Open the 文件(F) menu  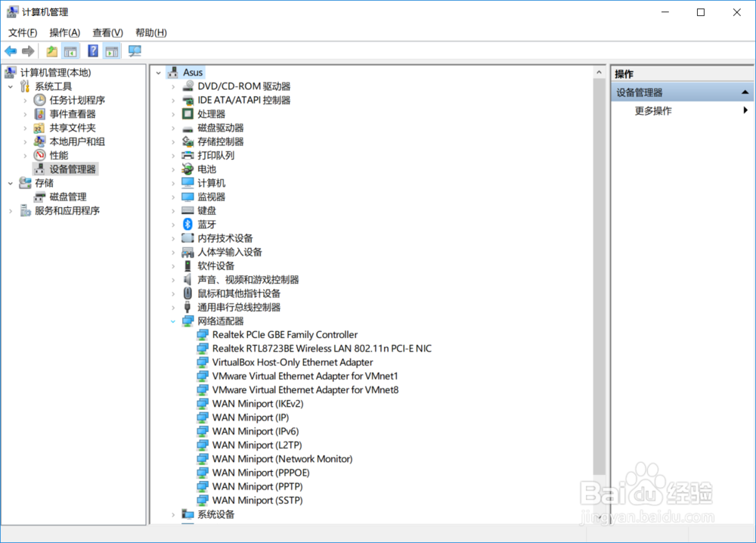(22, 33)
